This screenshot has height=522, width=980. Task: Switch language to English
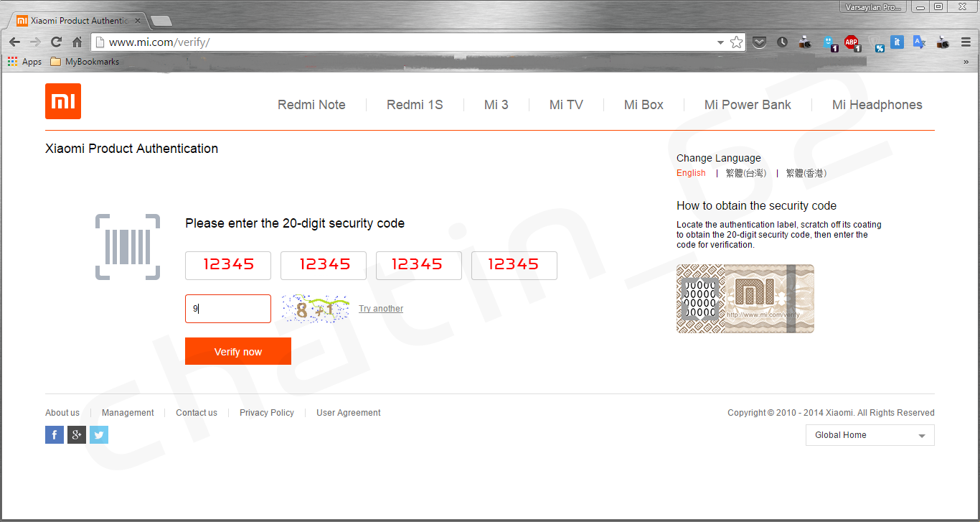tap(691, 173)
